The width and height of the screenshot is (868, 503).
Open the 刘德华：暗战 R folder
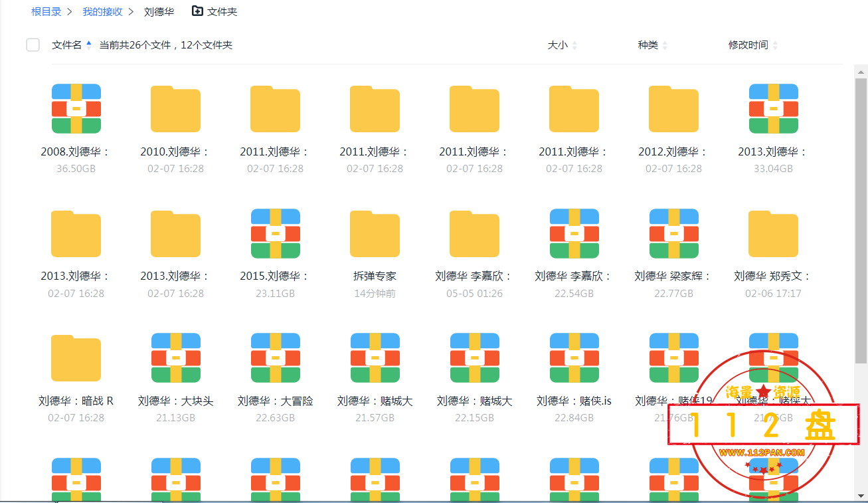click(76, 358)
